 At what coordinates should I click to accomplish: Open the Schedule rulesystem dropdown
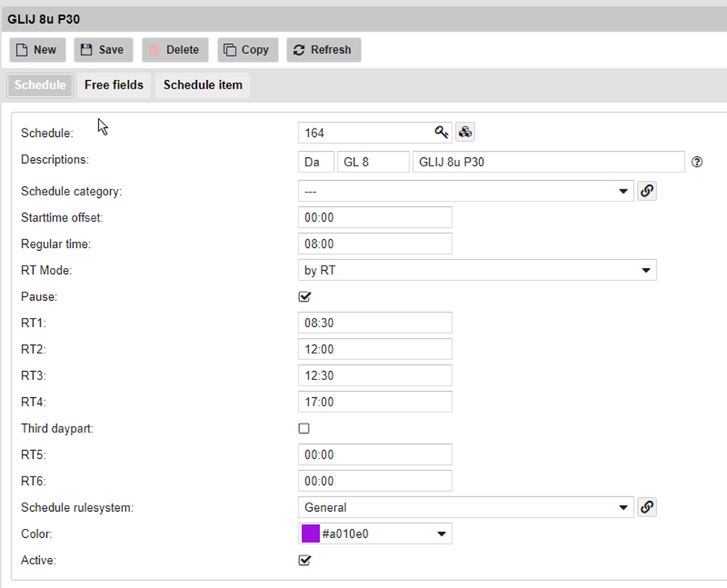click(x=465, y=507)
